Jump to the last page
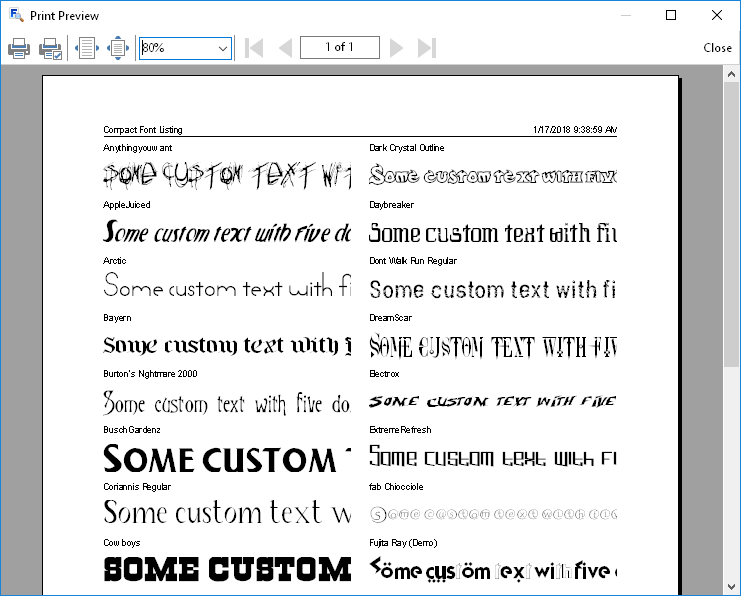 427,48
